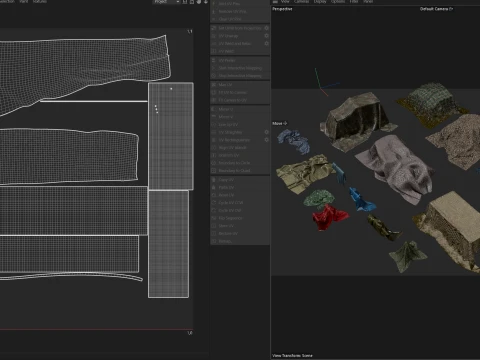The height and width of the screenshot is (360, 480).
Task: Click the UV Weld command
Action: coord(226,51)
